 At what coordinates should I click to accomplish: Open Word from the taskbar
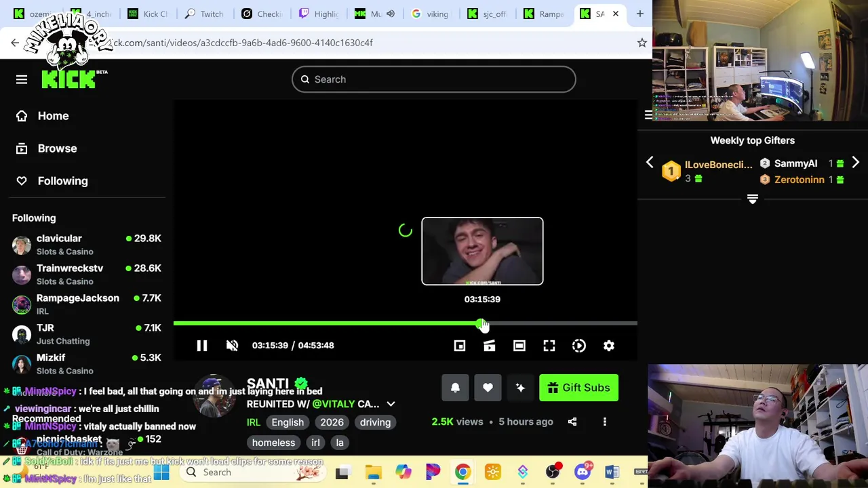click(612, 472)
